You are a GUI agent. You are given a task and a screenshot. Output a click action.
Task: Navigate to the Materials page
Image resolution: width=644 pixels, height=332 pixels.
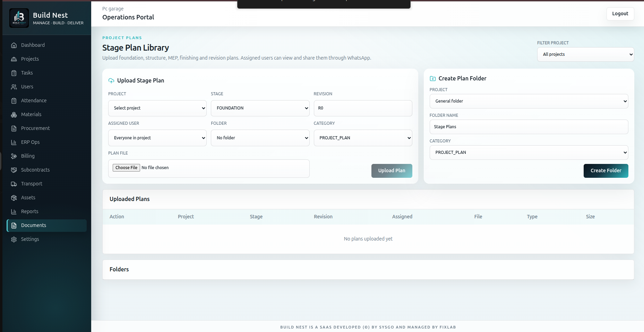coord(46,114)
